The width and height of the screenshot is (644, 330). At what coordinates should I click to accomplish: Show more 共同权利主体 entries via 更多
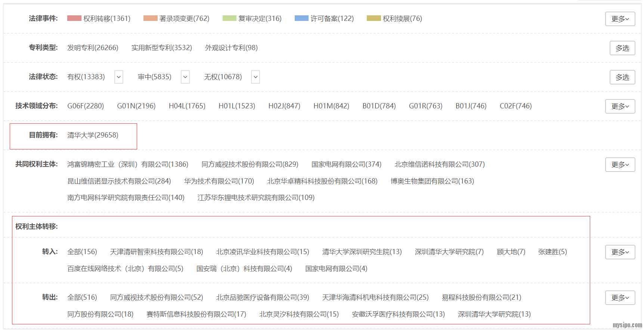click(x=620, y=164)
